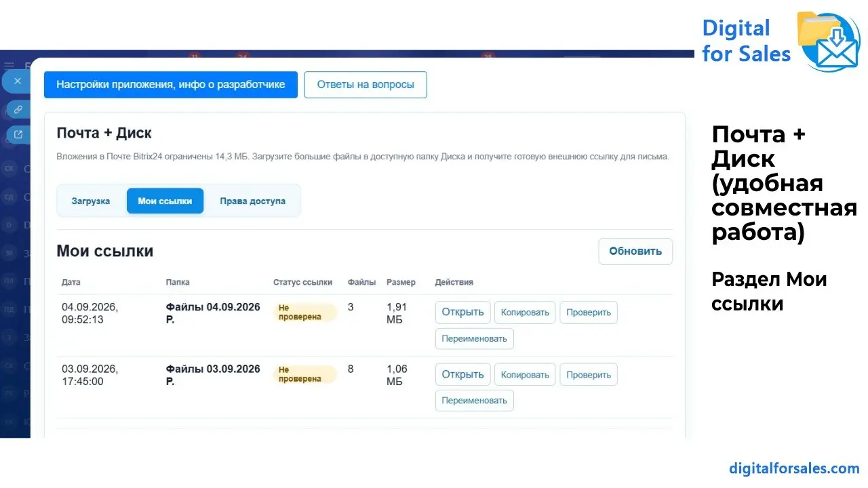Open Настройки приложения, инфо о разработчике
Image resolution: width=868 pixels, height=488 pixels.
click(x=171, y=85)
